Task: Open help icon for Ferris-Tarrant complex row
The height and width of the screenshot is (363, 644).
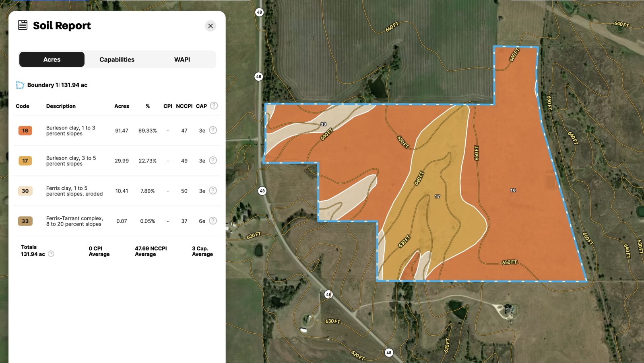Action: point(213,221)
